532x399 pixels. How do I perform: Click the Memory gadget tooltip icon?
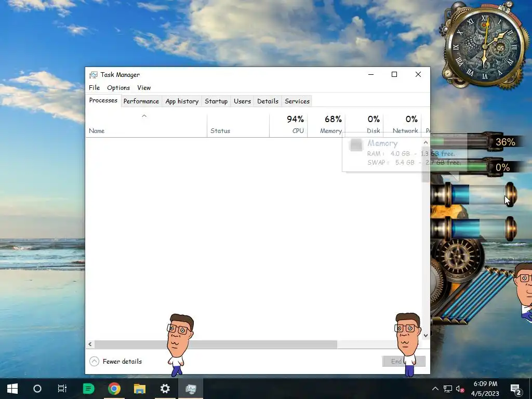356,145
